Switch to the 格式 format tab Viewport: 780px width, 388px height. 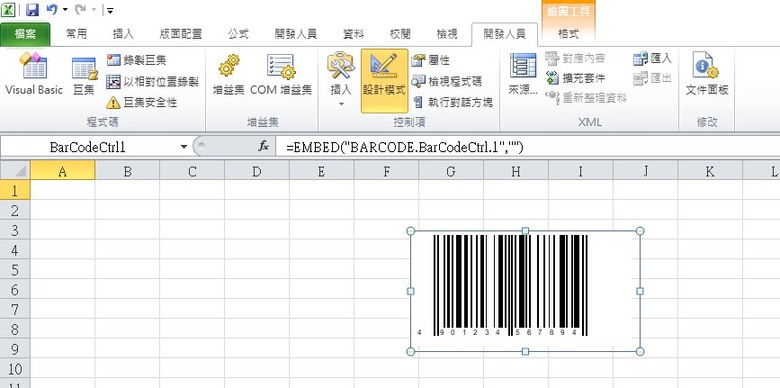point(568,34)
